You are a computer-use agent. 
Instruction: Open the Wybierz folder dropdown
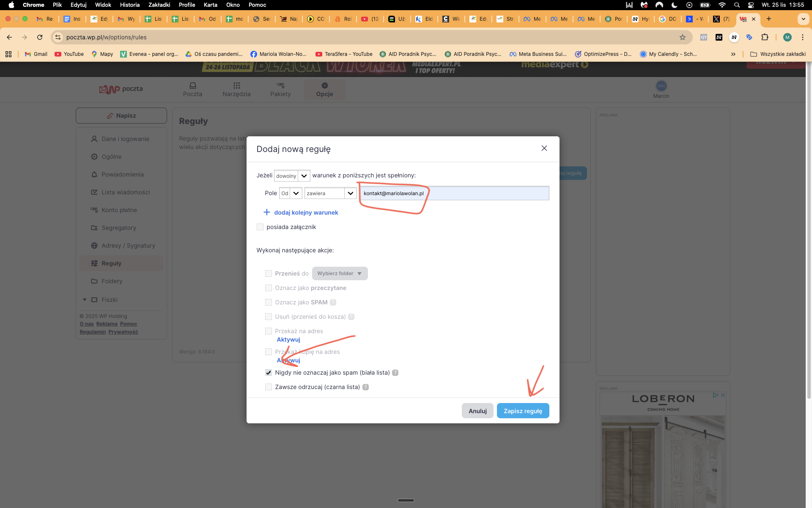pos(340,273)
